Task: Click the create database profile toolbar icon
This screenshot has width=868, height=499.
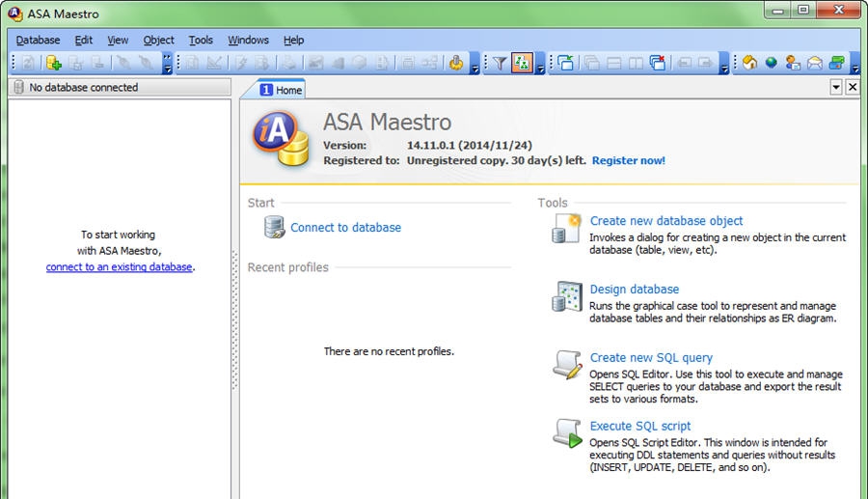Action: [x=53, y=64]
